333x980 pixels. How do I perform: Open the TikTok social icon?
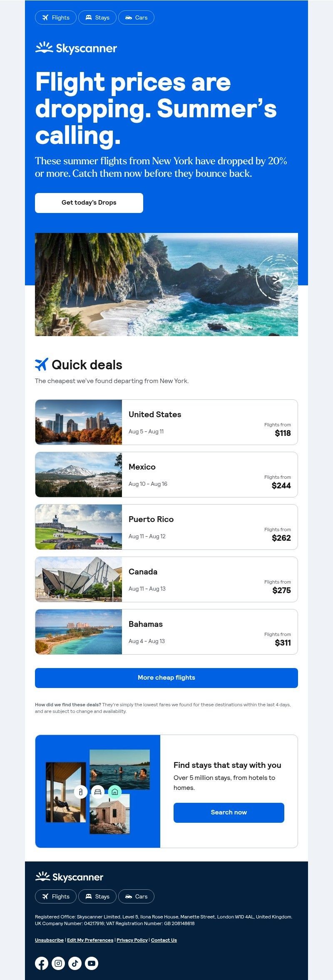75,963
